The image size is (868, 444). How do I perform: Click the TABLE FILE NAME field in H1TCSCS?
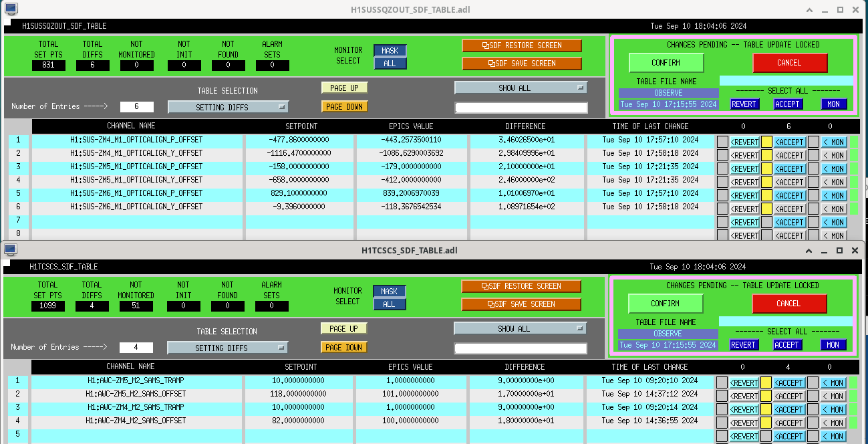click(786, 322)
